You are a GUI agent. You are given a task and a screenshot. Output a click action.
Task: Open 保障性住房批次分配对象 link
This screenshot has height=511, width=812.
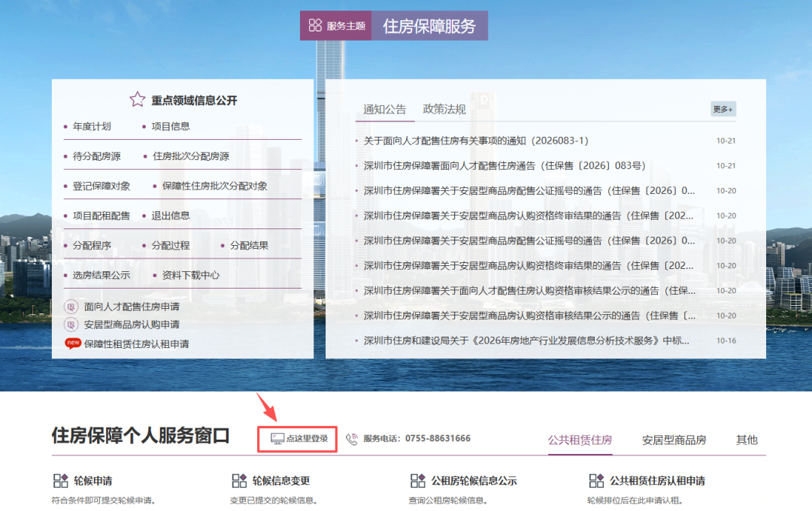215,186
